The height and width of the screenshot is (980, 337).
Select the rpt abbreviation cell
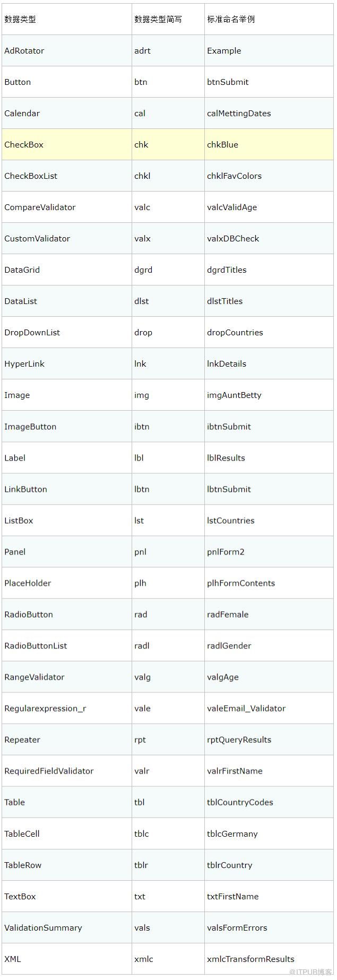pos(168,739)
